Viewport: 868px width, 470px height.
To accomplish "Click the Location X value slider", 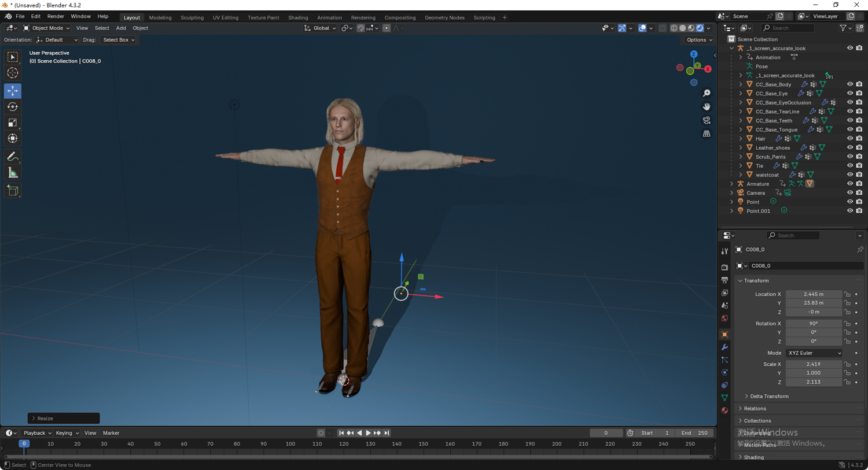I will point(814,294).
